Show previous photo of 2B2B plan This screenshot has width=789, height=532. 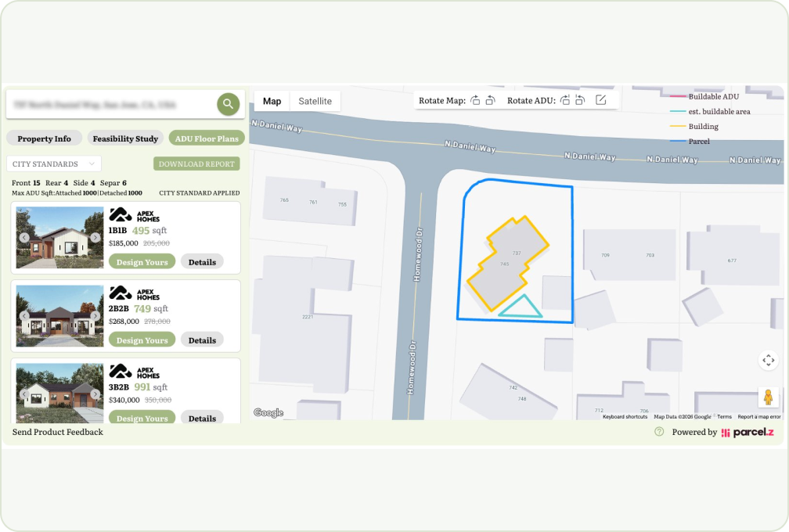coord(24,315)
